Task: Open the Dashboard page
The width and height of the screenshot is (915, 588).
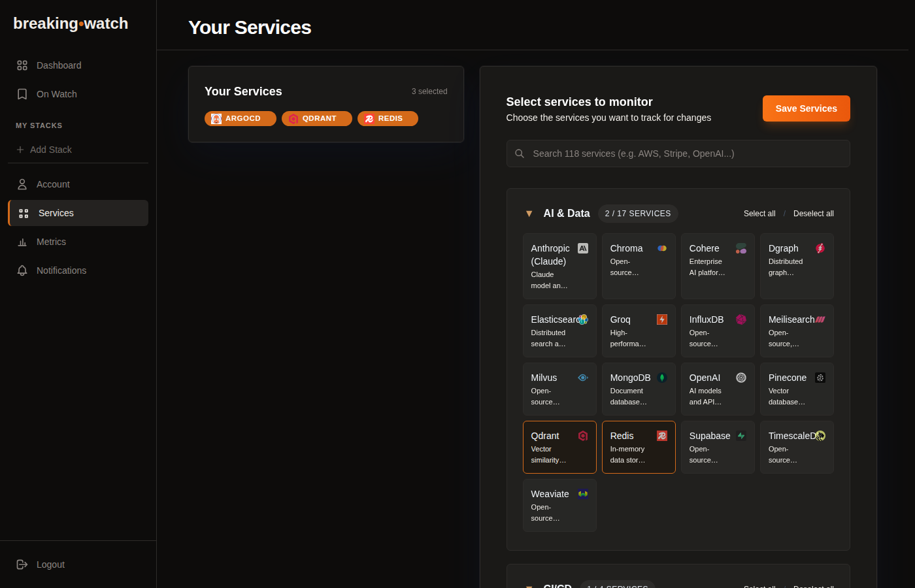Action: 78,65
